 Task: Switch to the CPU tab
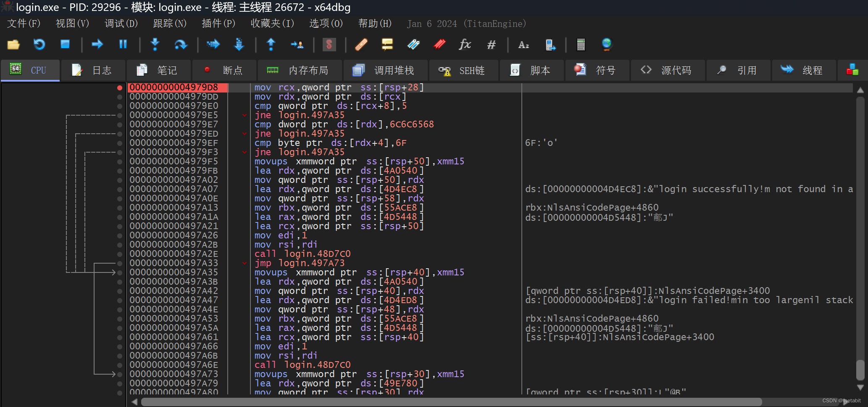(x=30, y=70)
